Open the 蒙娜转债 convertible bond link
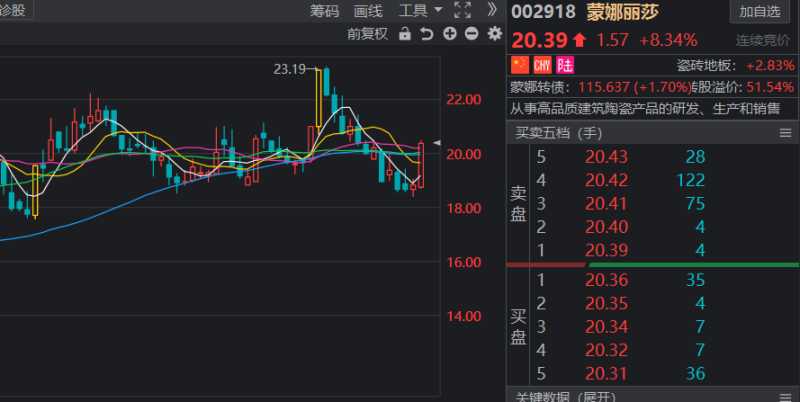Image resolution: width=800 pixels, height=402 pixels. (x=540, y=87)
